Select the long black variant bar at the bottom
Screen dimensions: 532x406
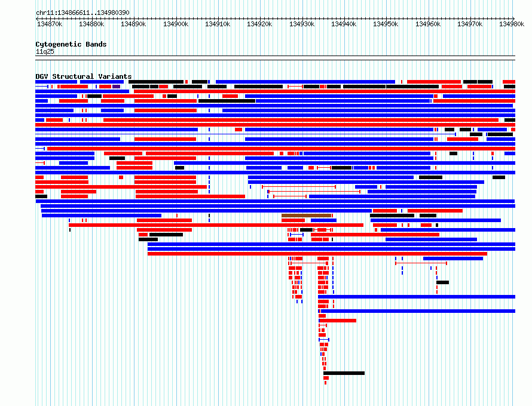pos(344,373)
